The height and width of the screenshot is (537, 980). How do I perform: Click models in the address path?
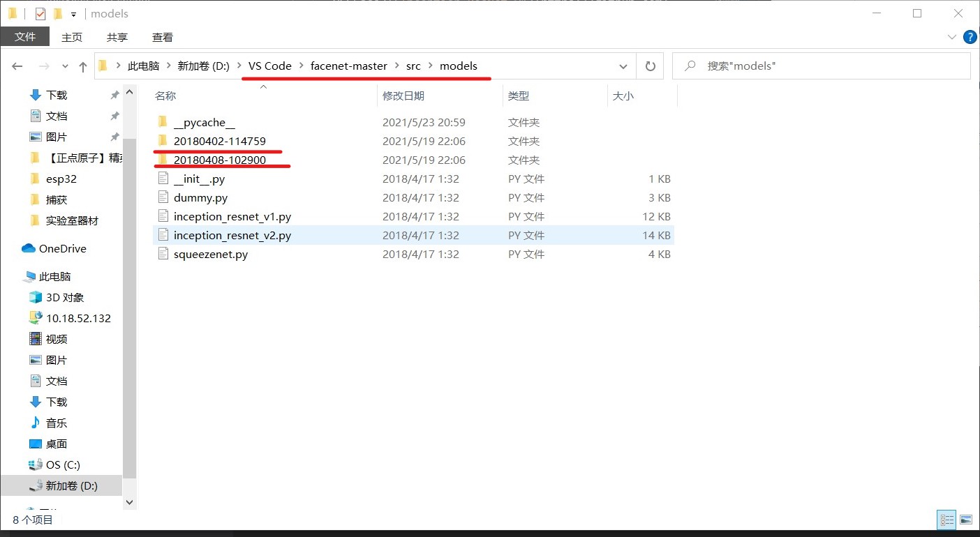(459, 66)
